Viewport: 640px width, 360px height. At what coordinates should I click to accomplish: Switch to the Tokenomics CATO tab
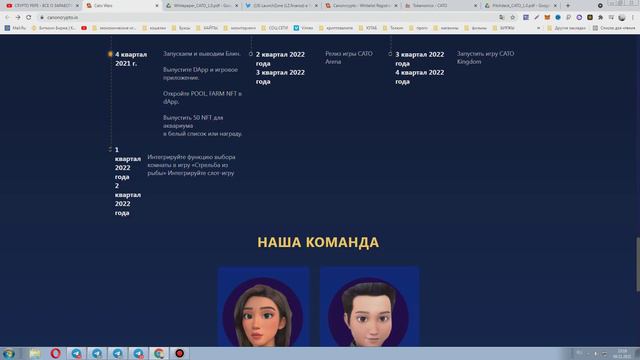pyautogui.click(x=441, y=6)
